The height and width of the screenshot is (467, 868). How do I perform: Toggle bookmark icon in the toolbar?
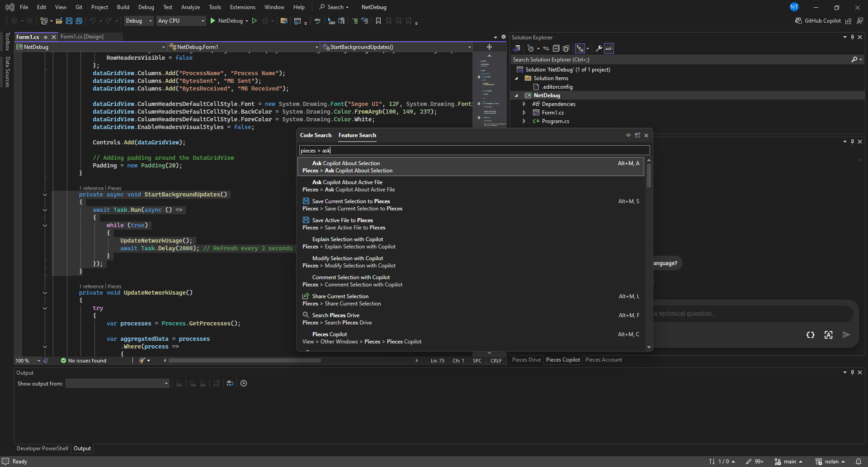pos(378,21)
